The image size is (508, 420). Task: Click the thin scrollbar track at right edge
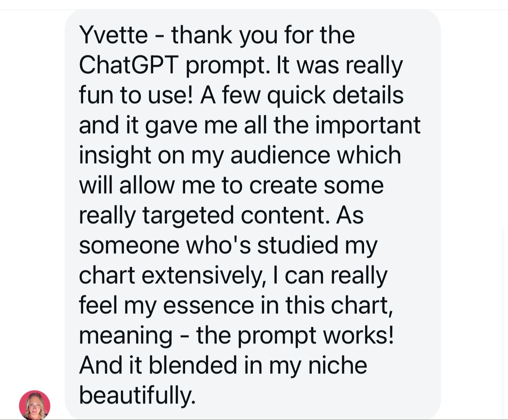point(503,323)
